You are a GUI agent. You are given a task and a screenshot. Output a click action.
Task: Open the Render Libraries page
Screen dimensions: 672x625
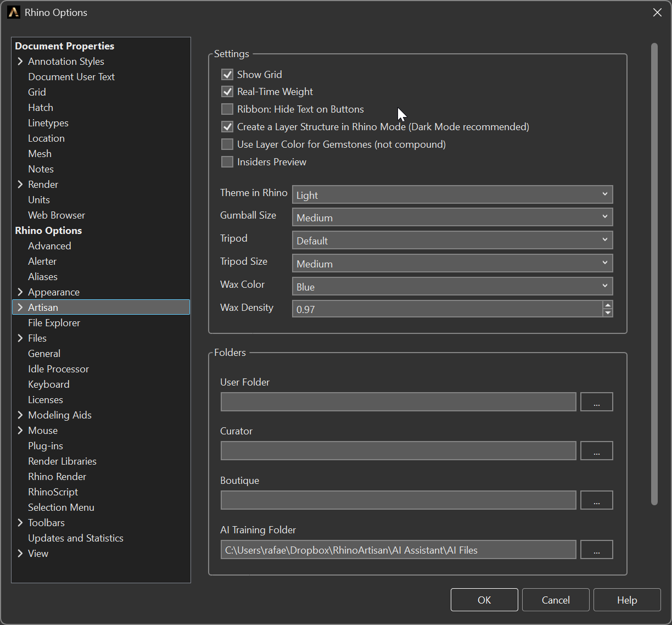(62, 461)
